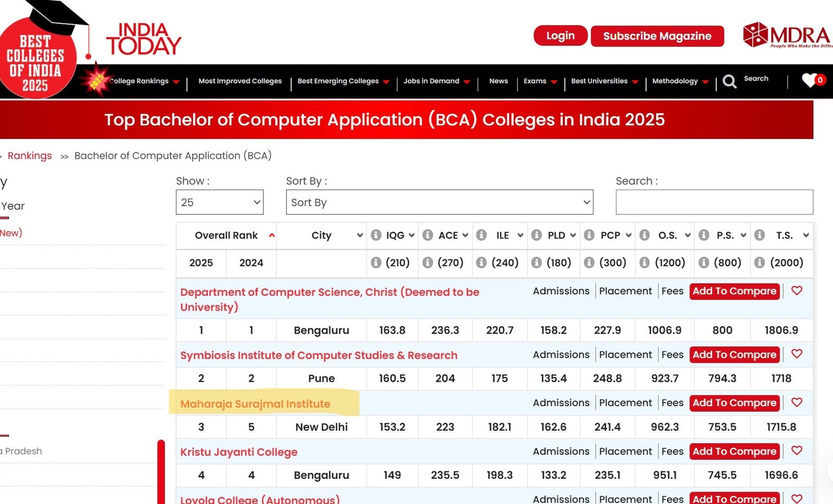Image resolution: width=833 pixels, height=504 pixels.
Task: View Admissions for Christ University
Action: 561,291
